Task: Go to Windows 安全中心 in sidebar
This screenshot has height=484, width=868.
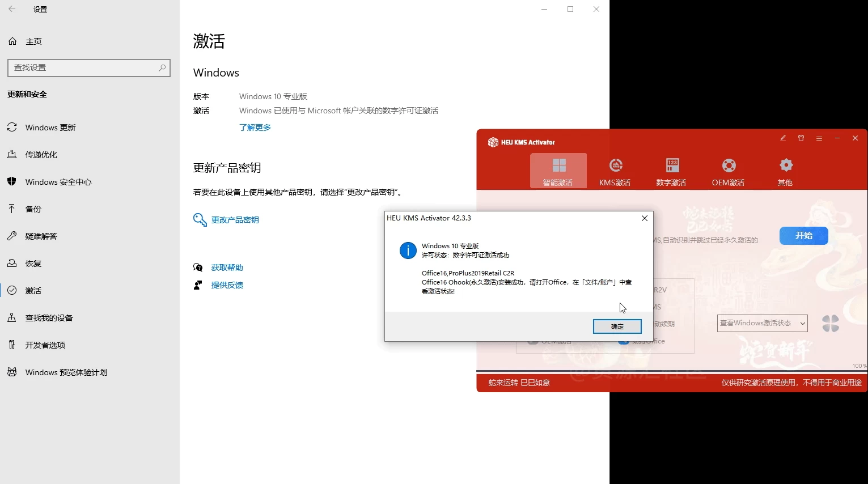Action: 58,182
